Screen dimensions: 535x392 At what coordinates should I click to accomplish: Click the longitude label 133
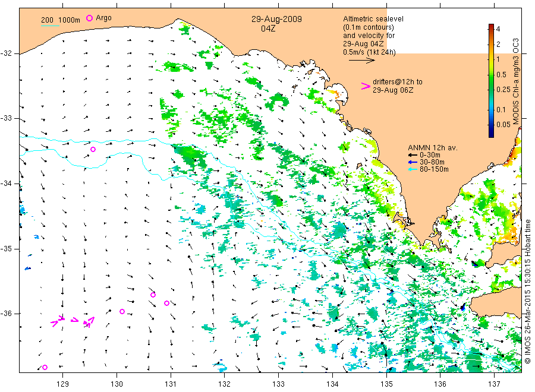tap(278, 384)
